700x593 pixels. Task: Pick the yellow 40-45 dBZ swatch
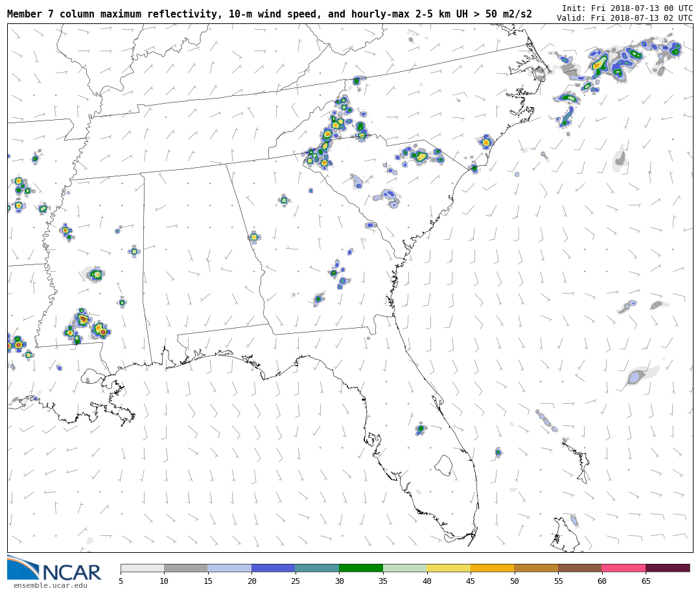(448, 568)
